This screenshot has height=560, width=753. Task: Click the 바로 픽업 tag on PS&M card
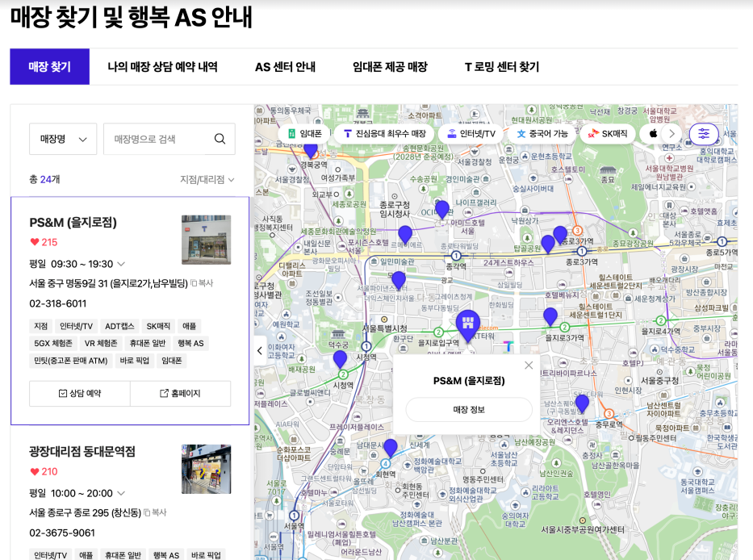(x=134, y=361)
